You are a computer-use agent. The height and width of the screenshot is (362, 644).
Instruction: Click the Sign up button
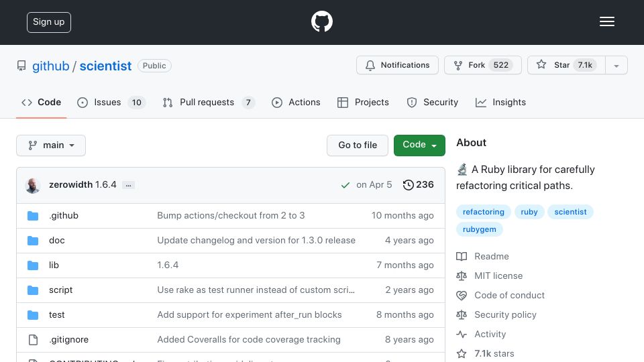pyautogui.click(x=49, y=22)
